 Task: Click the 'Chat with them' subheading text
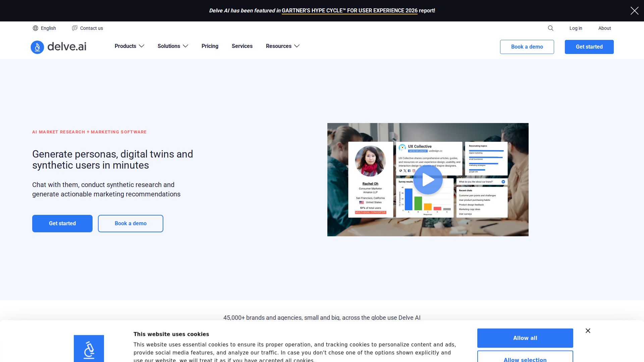coord(106,189)
